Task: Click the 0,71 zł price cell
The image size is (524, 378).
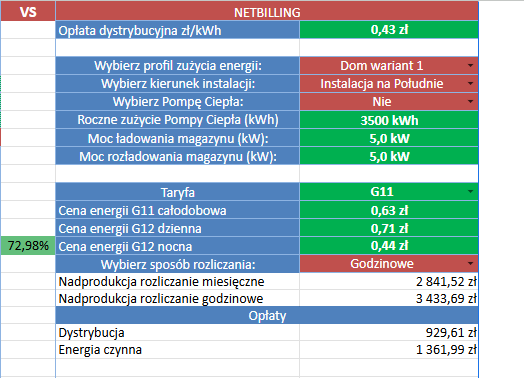Action: (x=389, y=228)
